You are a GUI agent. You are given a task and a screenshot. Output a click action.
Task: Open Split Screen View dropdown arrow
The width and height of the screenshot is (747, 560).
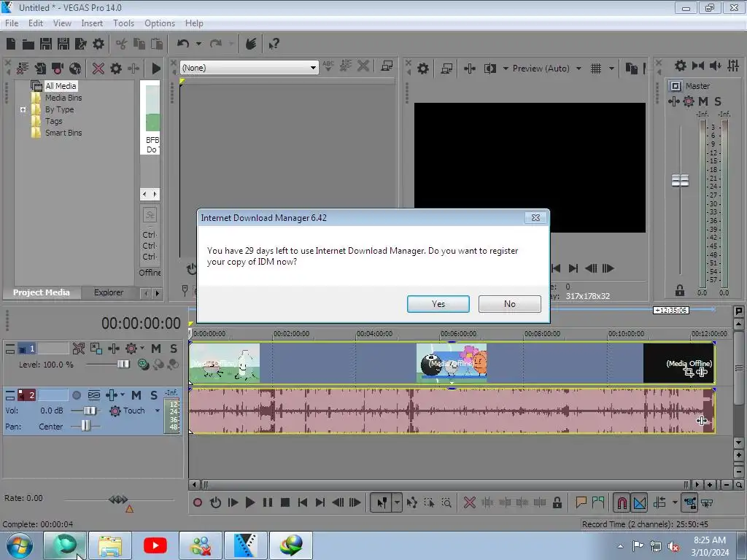pyautogui.click(x=506, y=69)
